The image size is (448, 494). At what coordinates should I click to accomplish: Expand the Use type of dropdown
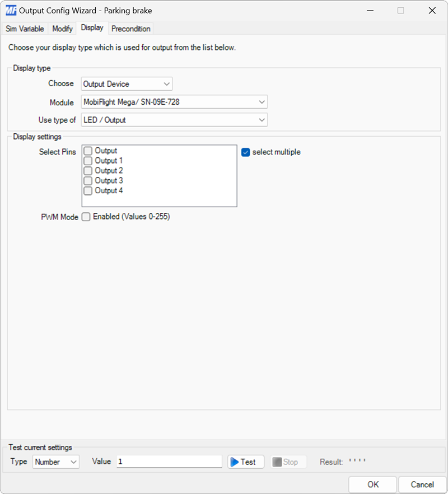pyautogui.click(x=262, y=120)
